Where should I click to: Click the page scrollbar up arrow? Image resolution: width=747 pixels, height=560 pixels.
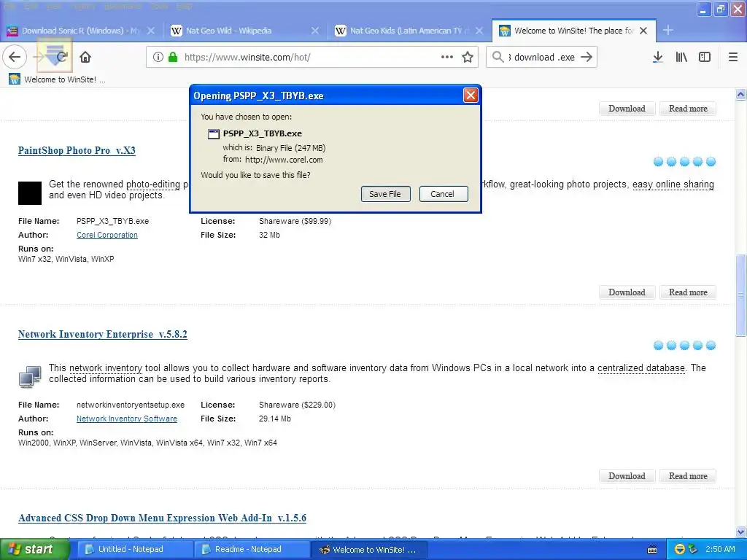[x=741, y=94]
